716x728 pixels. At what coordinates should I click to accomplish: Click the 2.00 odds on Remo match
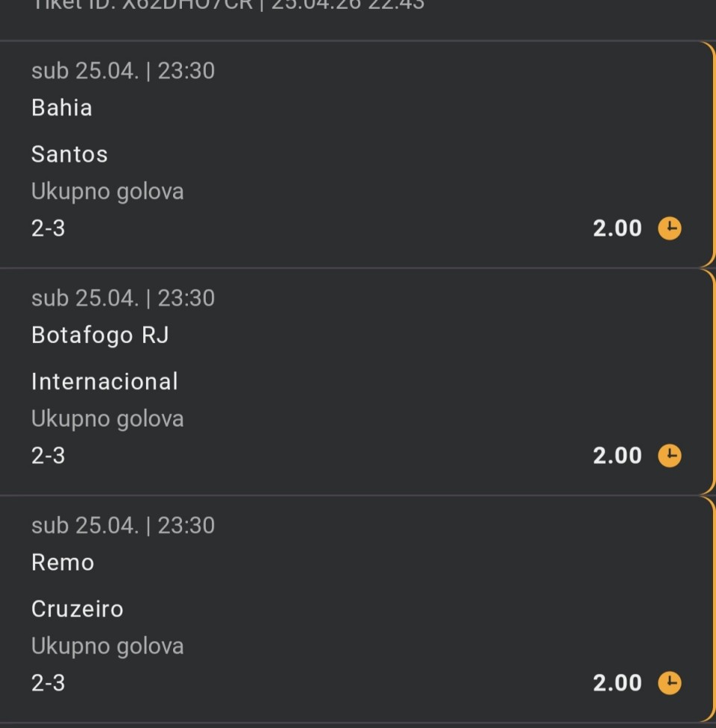[617, 683]
